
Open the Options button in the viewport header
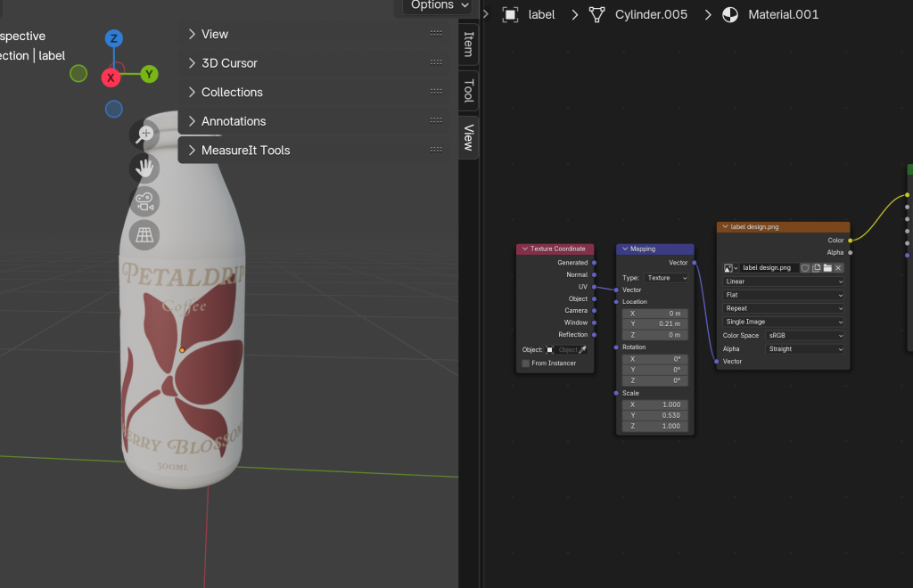coord(439,5)
